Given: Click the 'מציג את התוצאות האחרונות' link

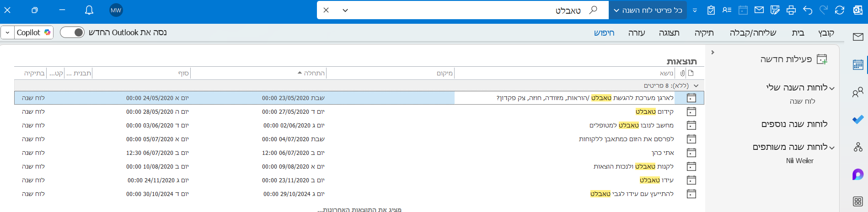Looking at the screenshot, I should (359, 209).
